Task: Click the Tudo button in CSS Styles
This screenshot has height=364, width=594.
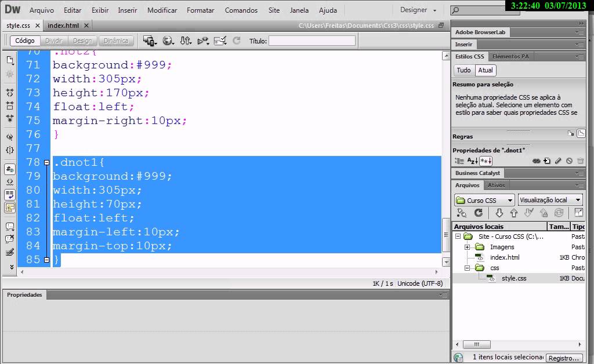Action: (x=463, y=70)
